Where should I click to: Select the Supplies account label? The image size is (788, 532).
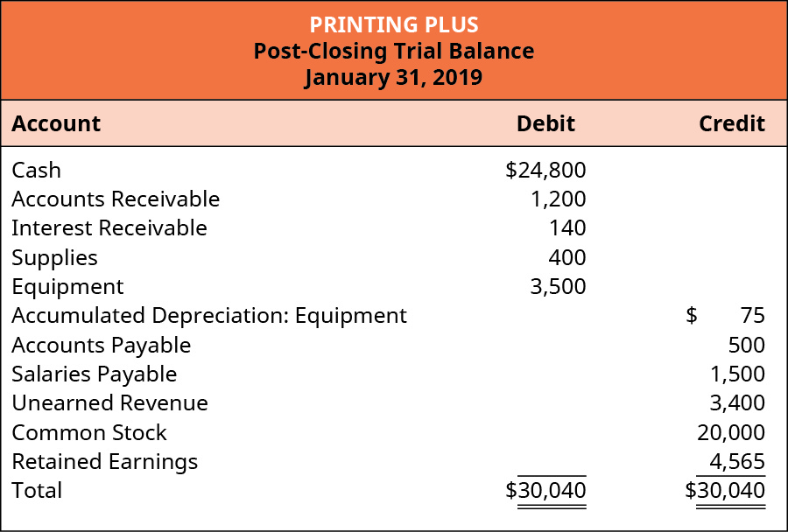pyautogui.click(x=54, y=258)
